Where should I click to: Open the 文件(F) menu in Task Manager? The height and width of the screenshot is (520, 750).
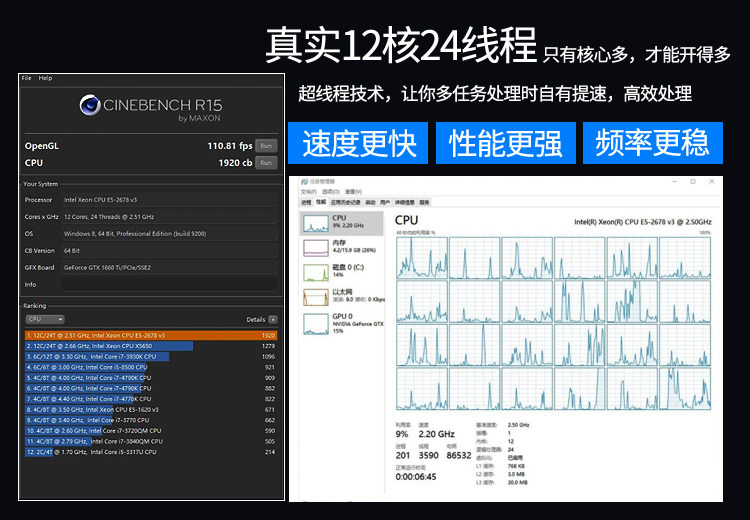coord(309,192)
